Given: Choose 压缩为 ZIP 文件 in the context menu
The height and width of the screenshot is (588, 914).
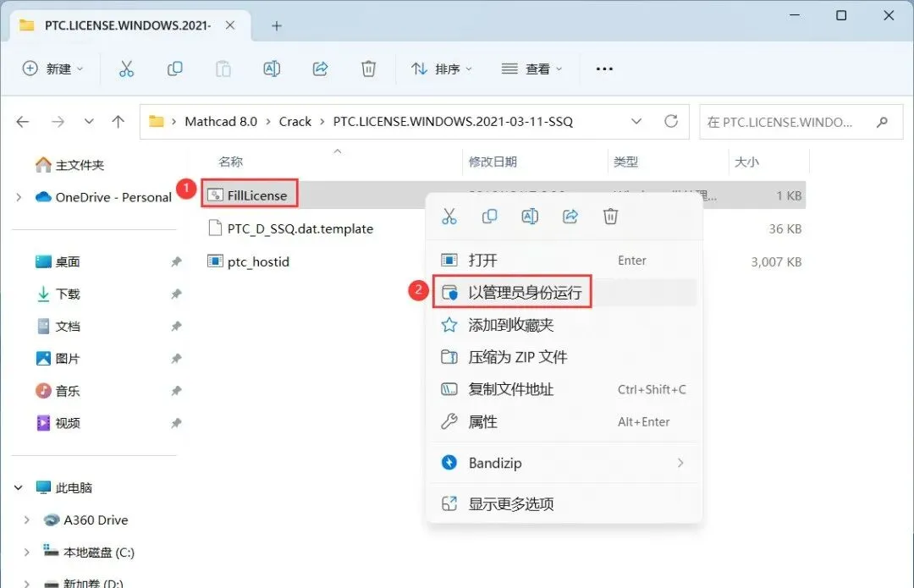Looking at the screenshot, I should pos(564,357).
